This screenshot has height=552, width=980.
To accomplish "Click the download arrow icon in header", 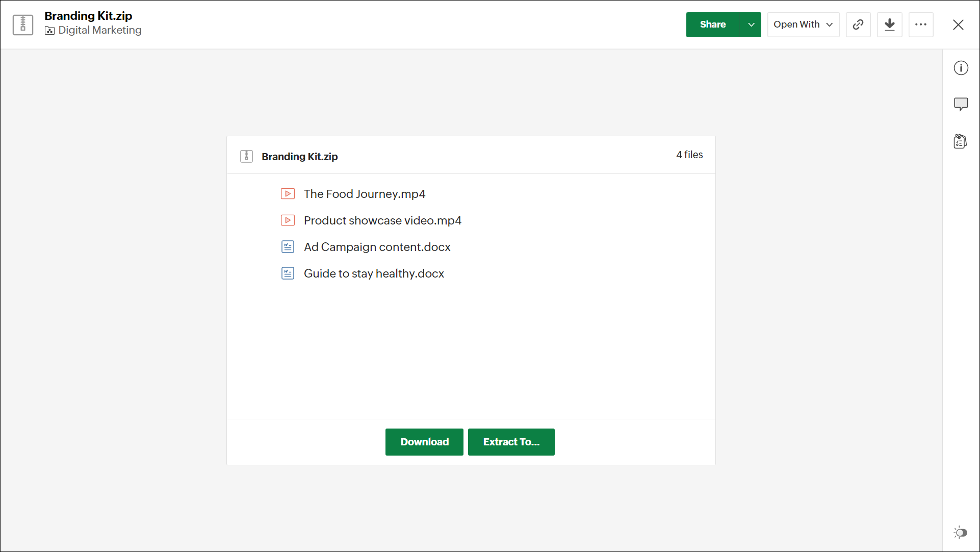I will pos(889,24).
